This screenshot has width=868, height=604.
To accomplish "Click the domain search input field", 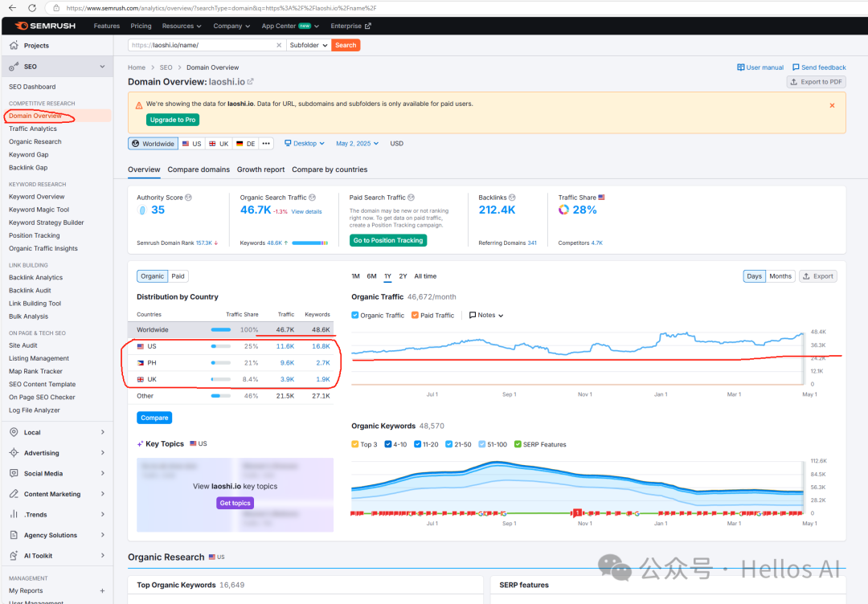I will click(207, 46).
